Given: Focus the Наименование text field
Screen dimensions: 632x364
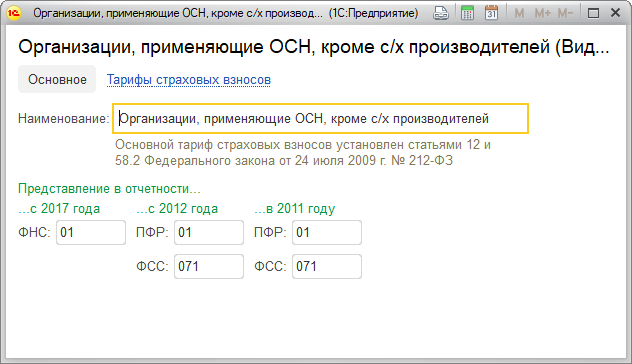Looking at the screenshot, I should [x=320, y=119].
